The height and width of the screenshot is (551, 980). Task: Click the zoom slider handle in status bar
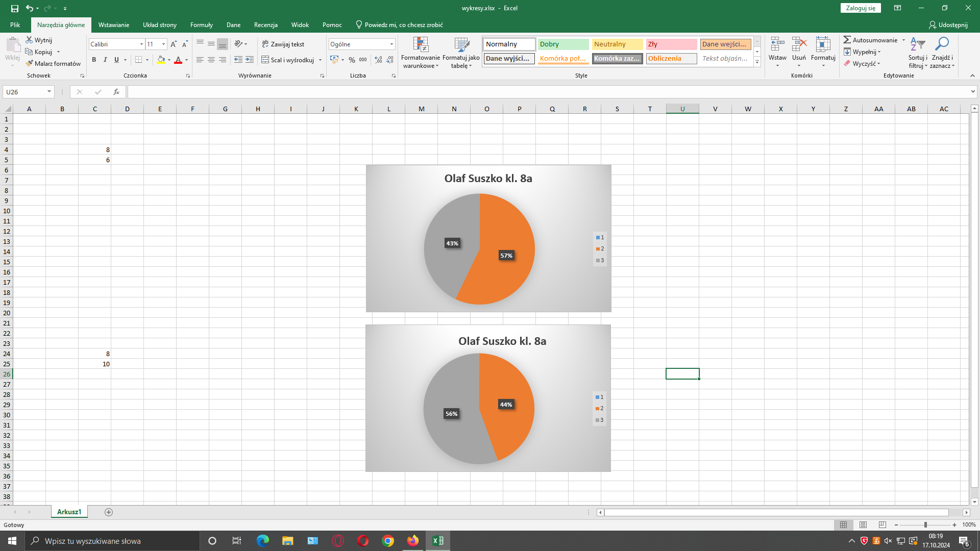(x=925, y=524)
